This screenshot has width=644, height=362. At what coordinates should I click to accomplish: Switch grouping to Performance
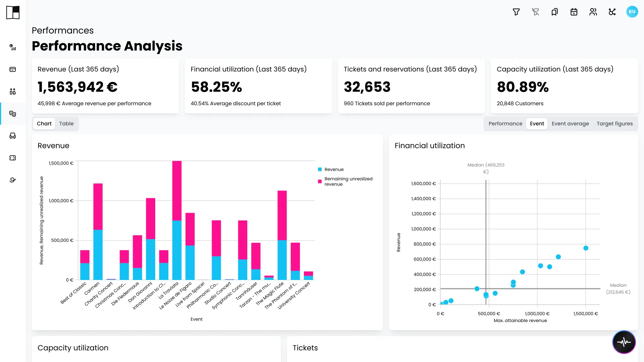point(505,124)
